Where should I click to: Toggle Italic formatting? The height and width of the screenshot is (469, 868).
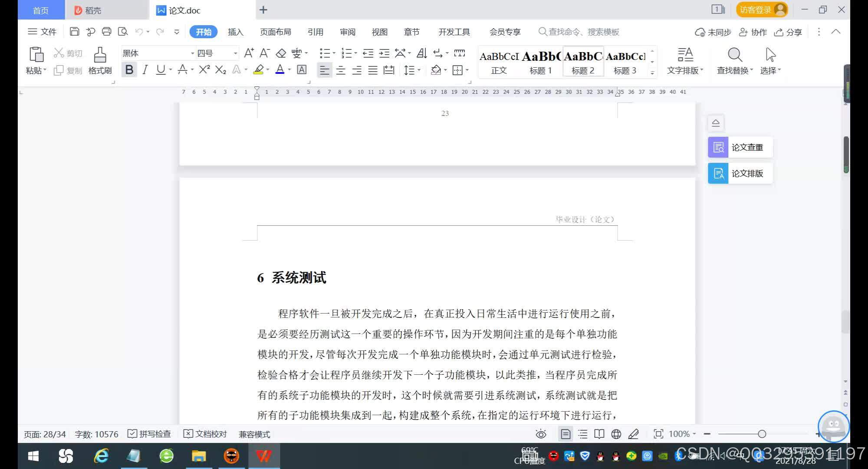coord(145,69)
